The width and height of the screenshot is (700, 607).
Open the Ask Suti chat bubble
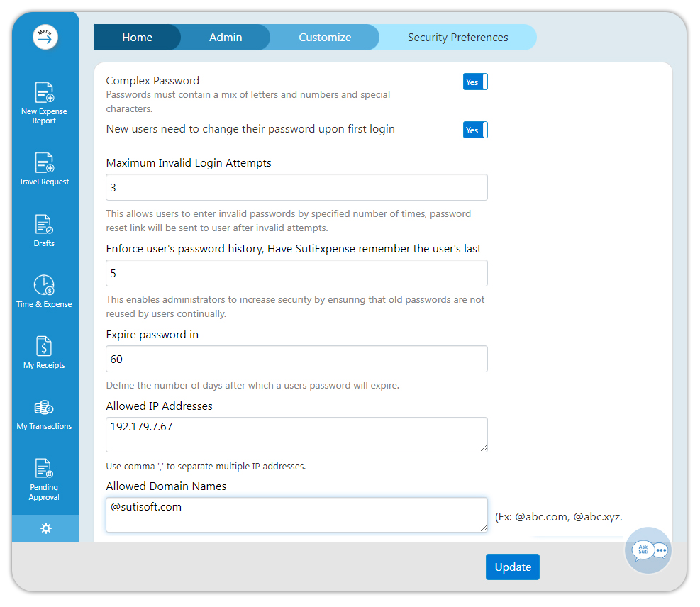pos(648,550)
